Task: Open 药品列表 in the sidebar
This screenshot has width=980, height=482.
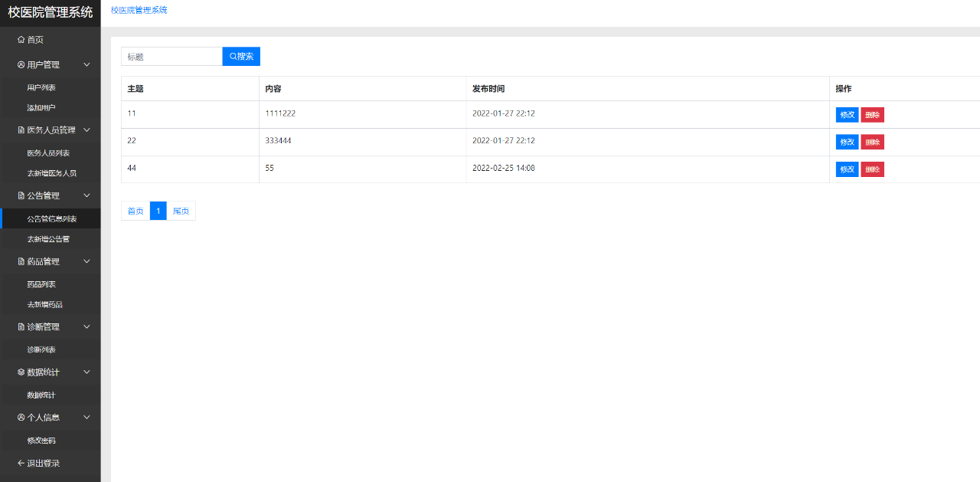Action: click(x=41, y=284)
